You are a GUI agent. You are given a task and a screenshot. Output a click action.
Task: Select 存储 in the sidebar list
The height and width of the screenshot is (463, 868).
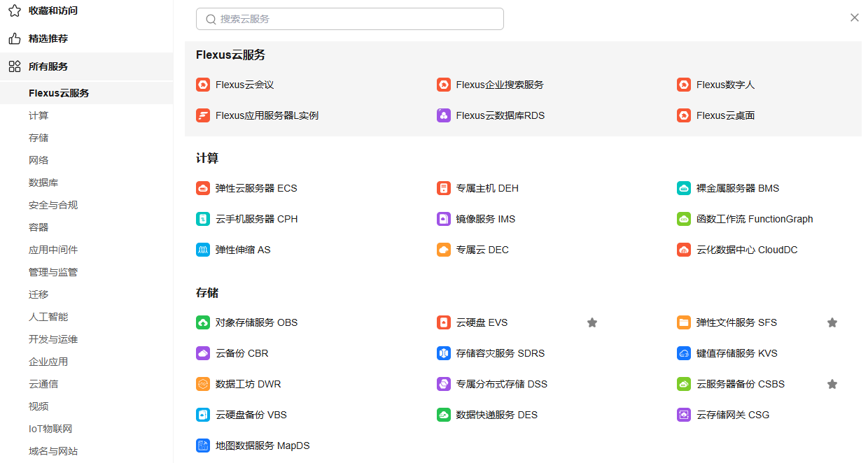[x=38, y=138]
